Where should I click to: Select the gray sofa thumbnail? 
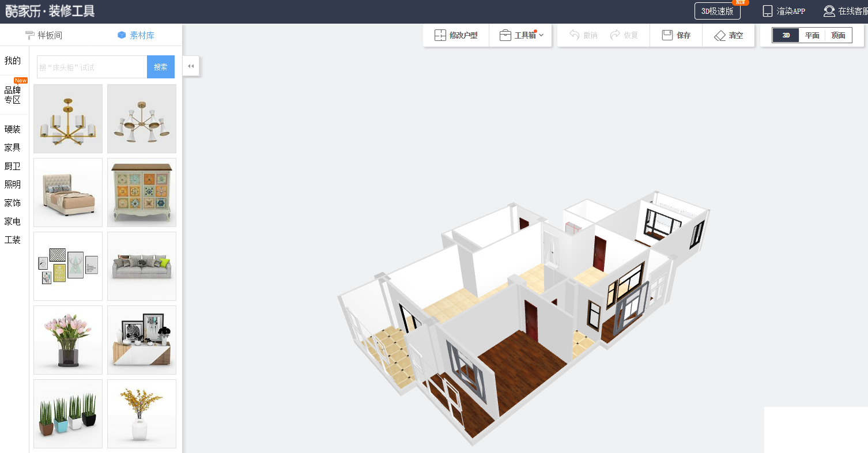(x=142, y=266)
